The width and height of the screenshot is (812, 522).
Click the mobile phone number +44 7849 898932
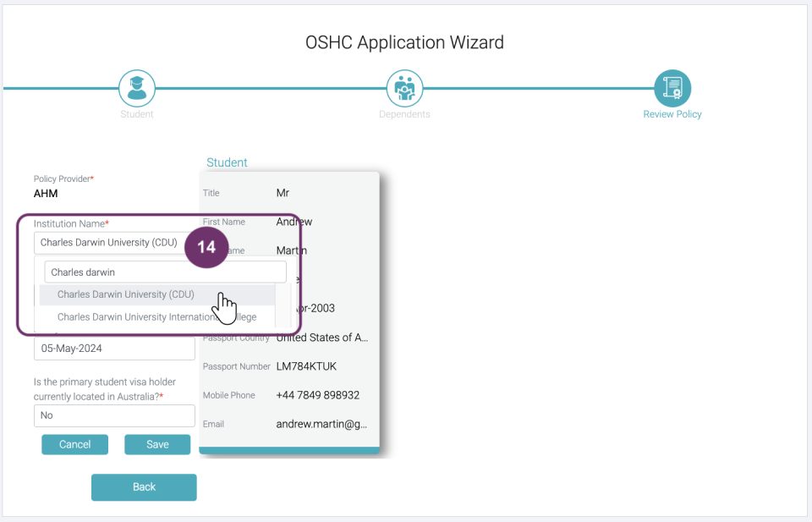tap(317, 395)
